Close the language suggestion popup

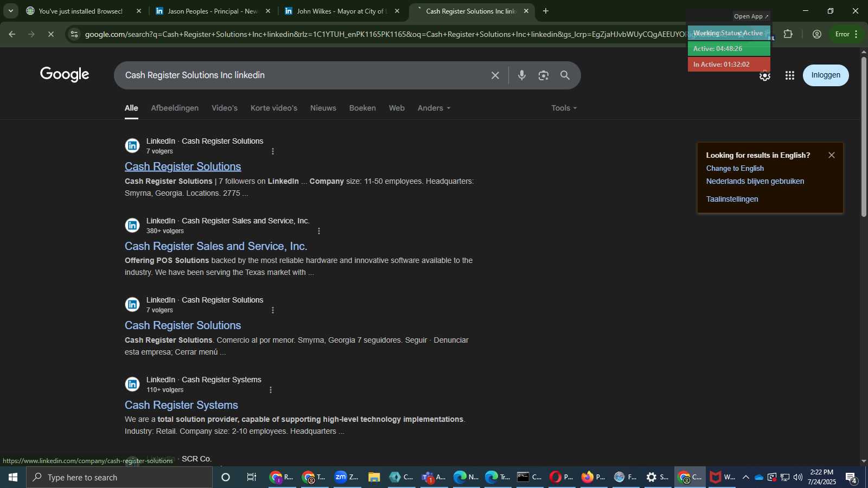[x=832, y=155]
